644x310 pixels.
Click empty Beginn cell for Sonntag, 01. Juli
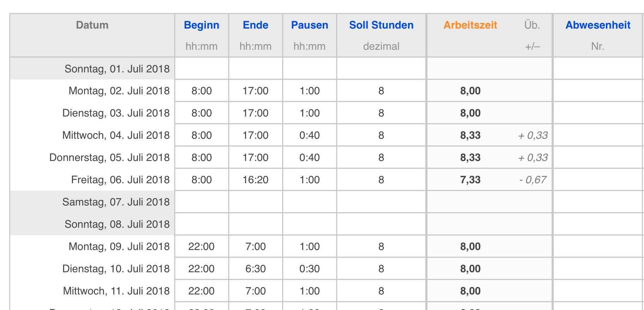201,68
